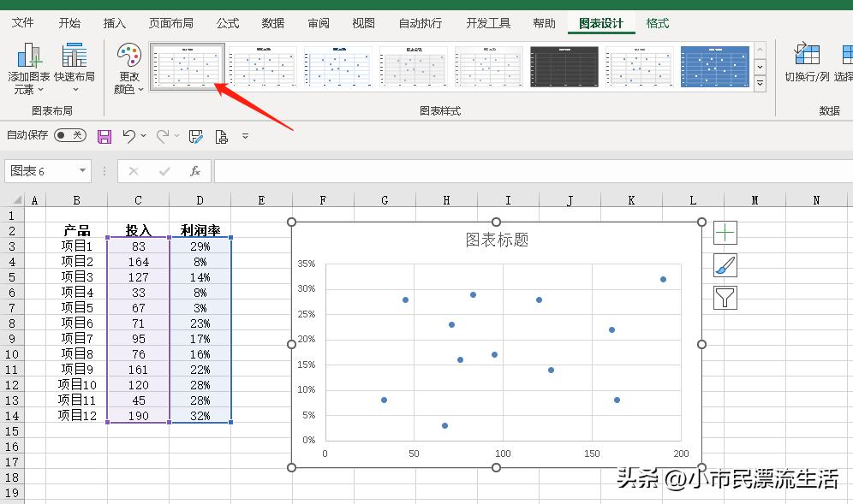Screen dimensions: 853x504
Task: Select the dark black chart style thumbnail
Action: [x=564, y=66]
